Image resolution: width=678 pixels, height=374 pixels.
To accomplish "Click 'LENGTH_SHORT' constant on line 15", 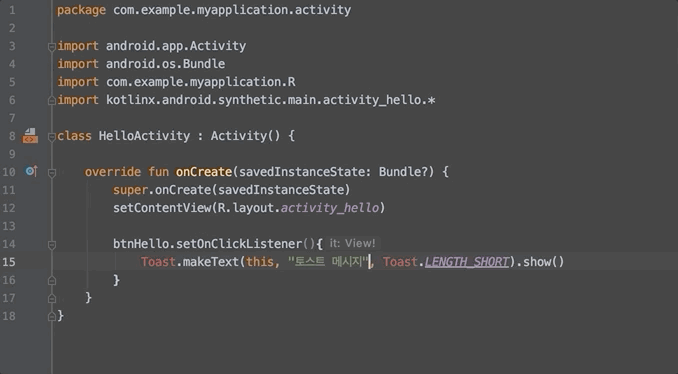I will coord(467,262).
